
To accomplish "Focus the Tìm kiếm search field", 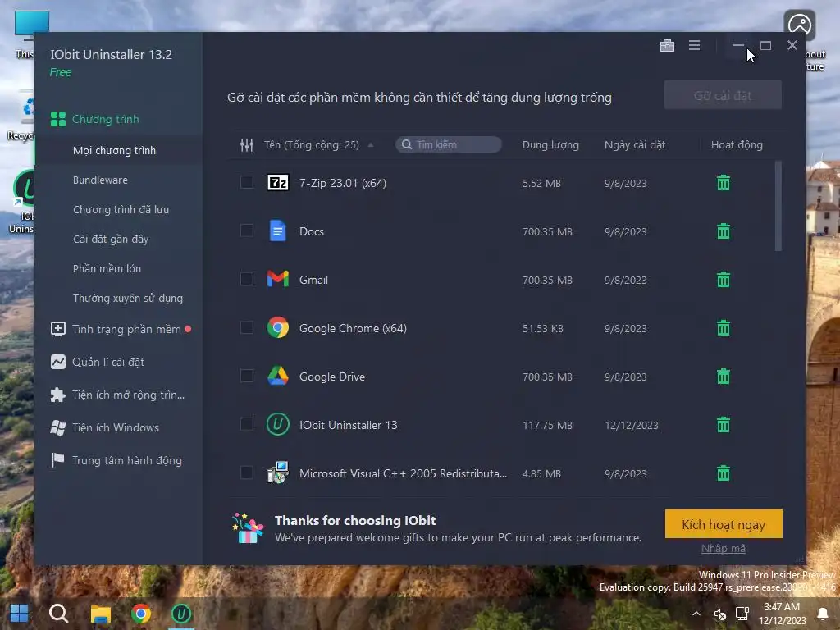I will (x=449, y=144).
